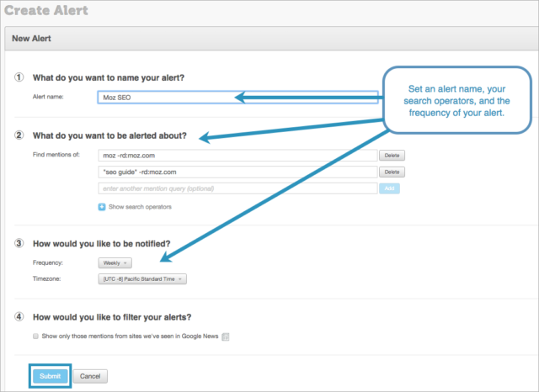The height and width of the screenshot is (392, 539).
Task: Click the New Alert panel header
Action: pos(269,38)
